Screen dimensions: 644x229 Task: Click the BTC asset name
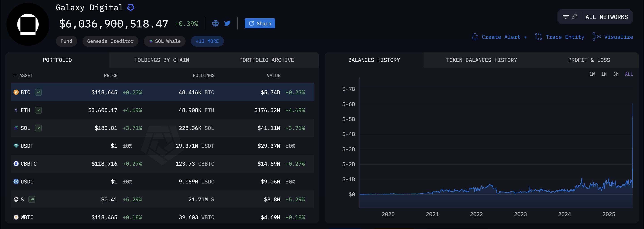25,92
